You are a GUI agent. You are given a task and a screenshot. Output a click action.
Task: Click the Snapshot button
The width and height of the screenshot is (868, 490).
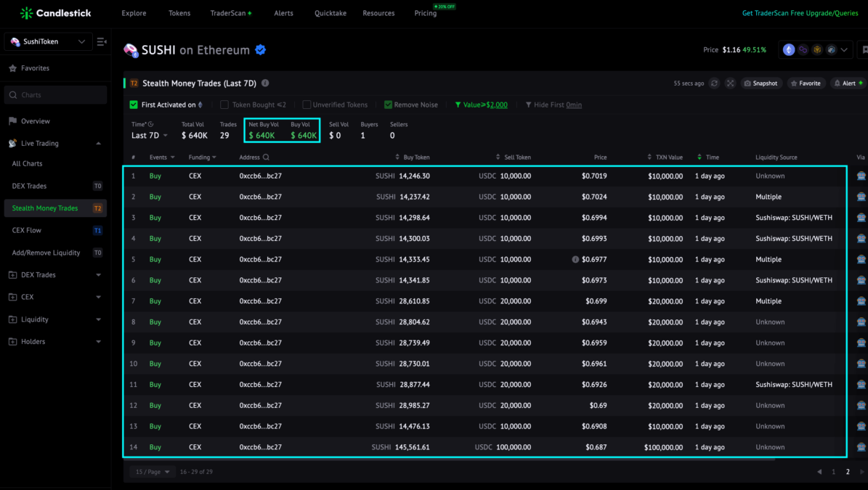(x=760, y=83)
